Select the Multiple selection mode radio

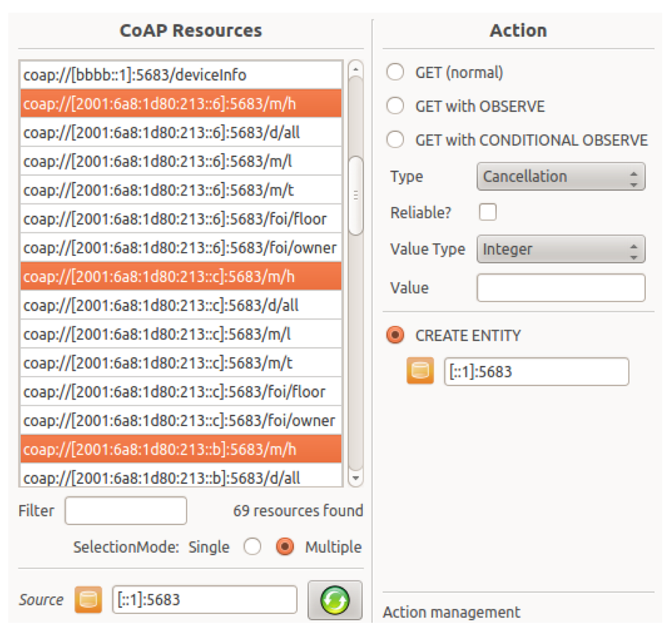click(285, 547)
